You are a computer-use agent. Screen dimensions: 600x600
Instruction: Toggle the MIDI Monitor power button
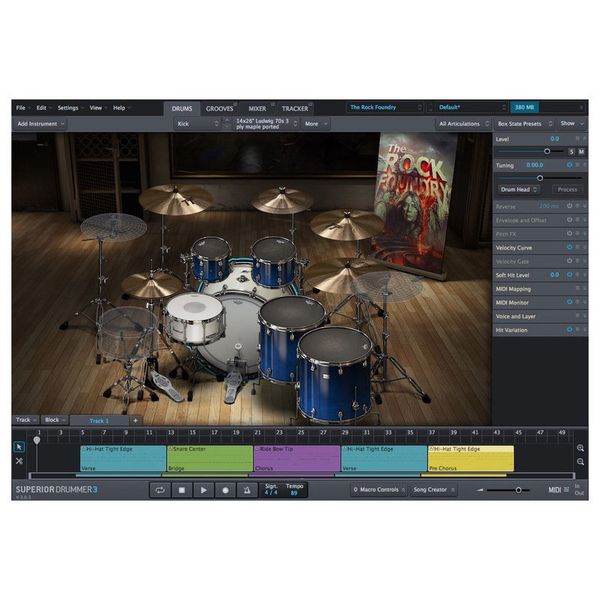click(x=569, y=302)
